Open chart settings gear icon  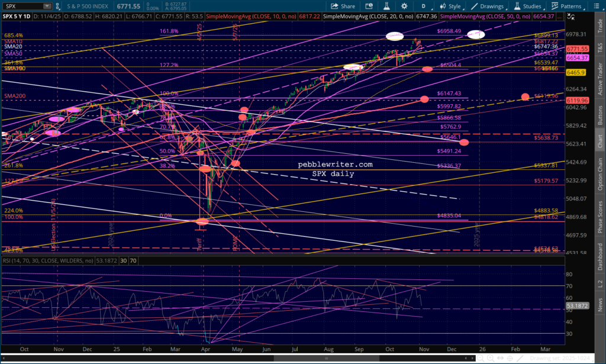(x=404, y=6)
